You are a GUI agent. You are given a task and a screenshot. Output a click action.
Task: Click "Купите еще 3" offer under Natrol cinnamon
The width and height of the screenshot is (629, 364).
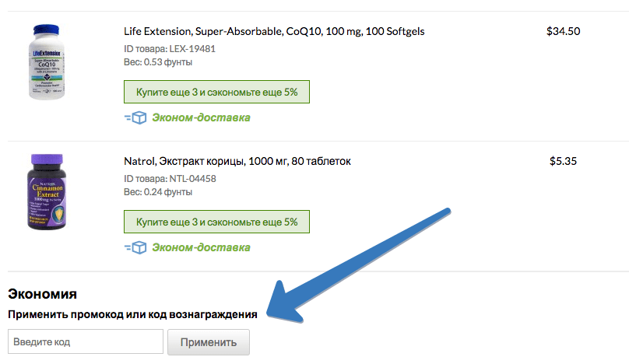point(216,222)
